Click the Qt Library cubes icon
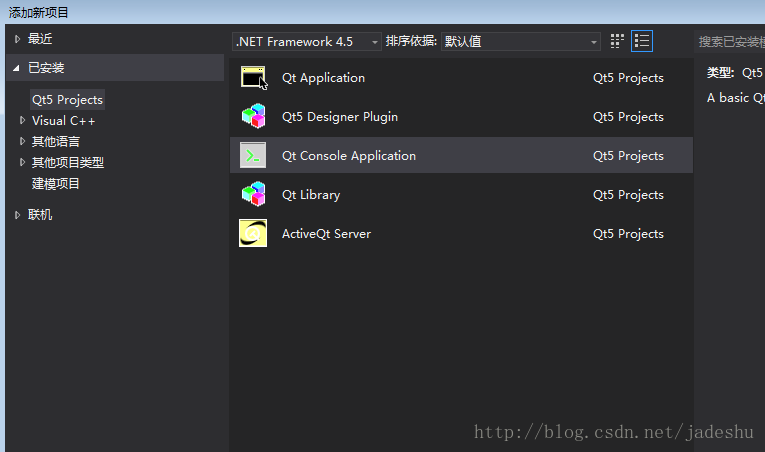 tap(253, 194)
